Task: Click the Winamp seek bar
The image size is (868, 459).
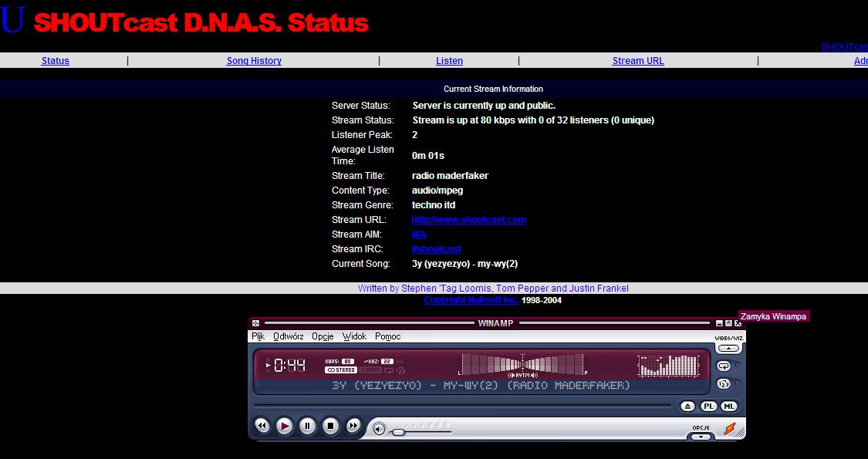Action: pos(462,405)
